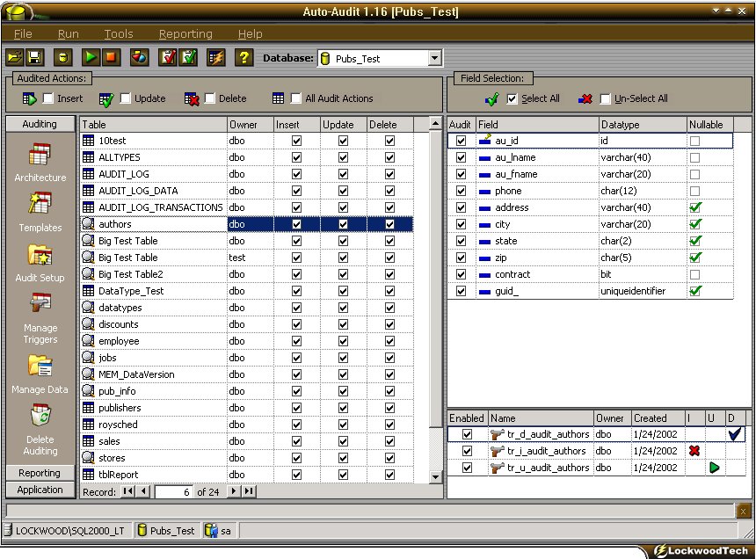This screenshot has height=559, width=756.
Task: Open the Templates sidebar icon
Action: click(x=40, y=203)
